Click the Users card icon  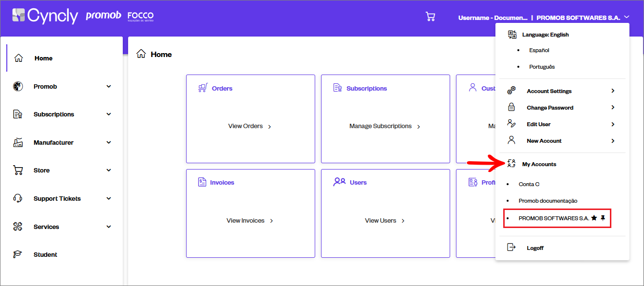click(x=339, y=182)
